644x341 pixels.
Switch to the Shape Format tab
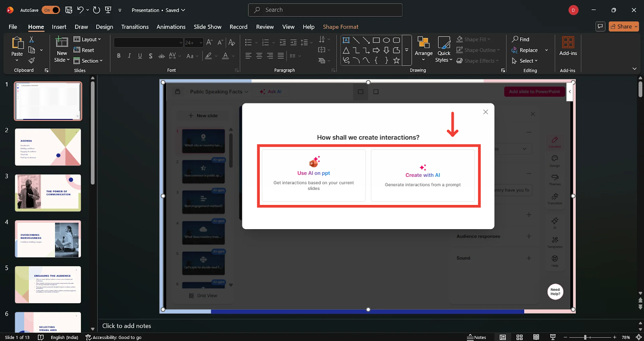pos(340,27)
